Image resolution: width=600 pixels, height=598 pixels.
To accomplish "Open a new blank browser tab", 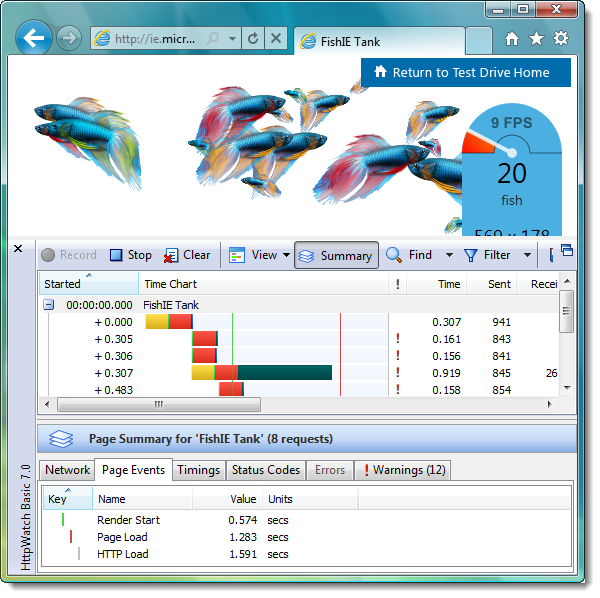I will pyautogui.click(x=478, y=41).
